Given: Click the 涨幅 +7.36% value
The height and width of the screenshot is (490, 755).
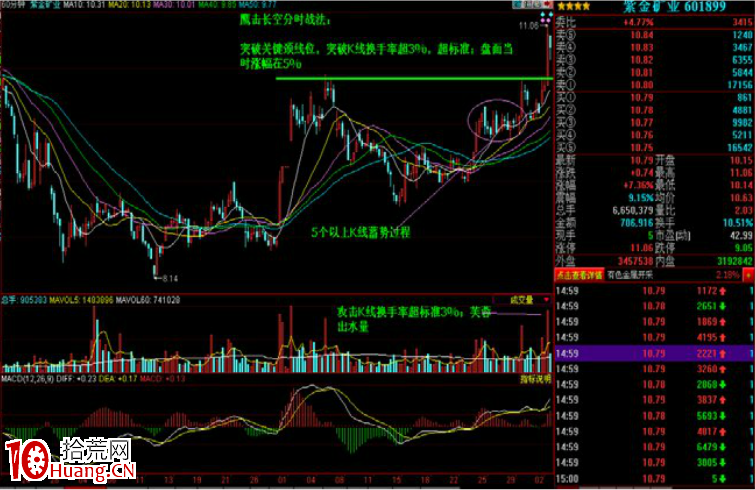Looking at the screenshot, I should click(x=638, y=185).
